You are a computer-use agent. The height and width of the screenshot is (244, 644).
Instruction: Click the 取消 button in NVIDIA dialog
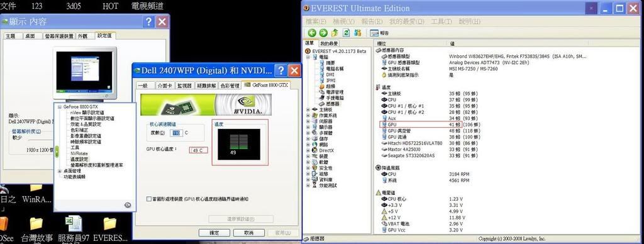[249, 233]
